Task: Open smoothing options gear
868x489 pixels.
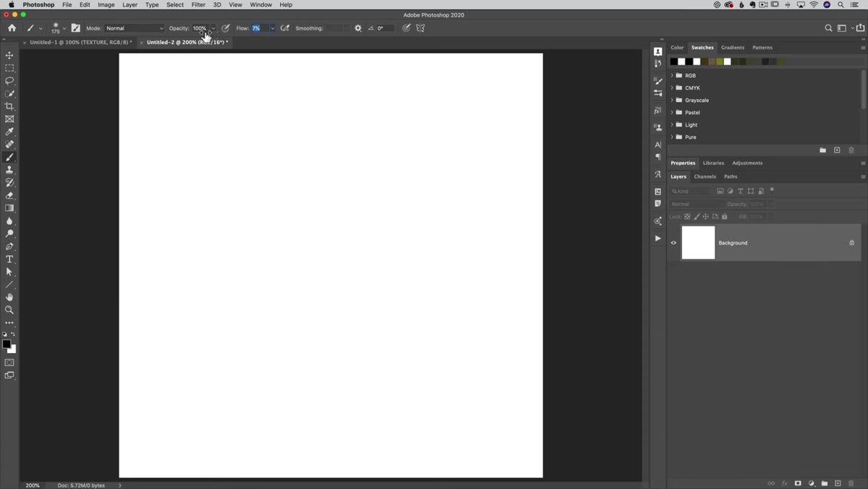Action: coord(358,28)
